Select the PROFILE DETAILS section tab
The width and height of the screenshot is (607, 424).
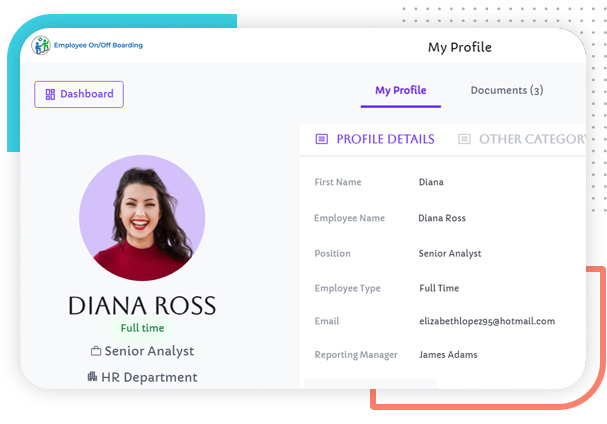coord(385,139)
